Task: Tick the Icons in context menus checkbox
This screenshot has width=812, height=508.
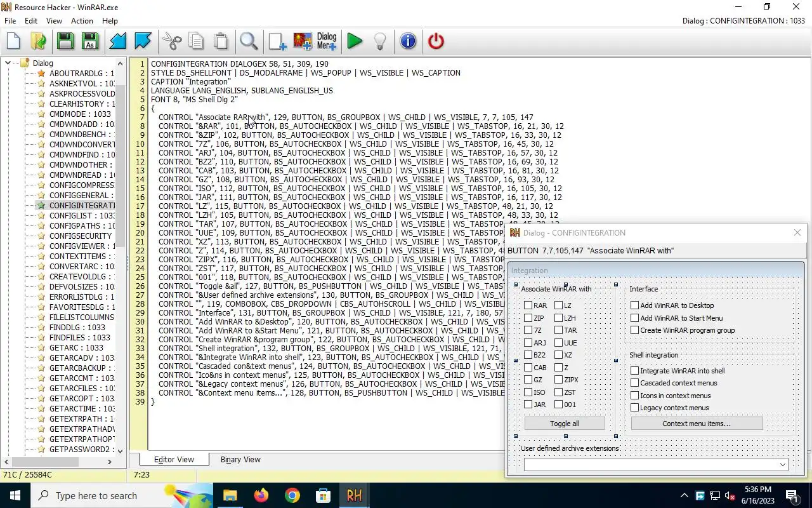Action: pos(634,396)
